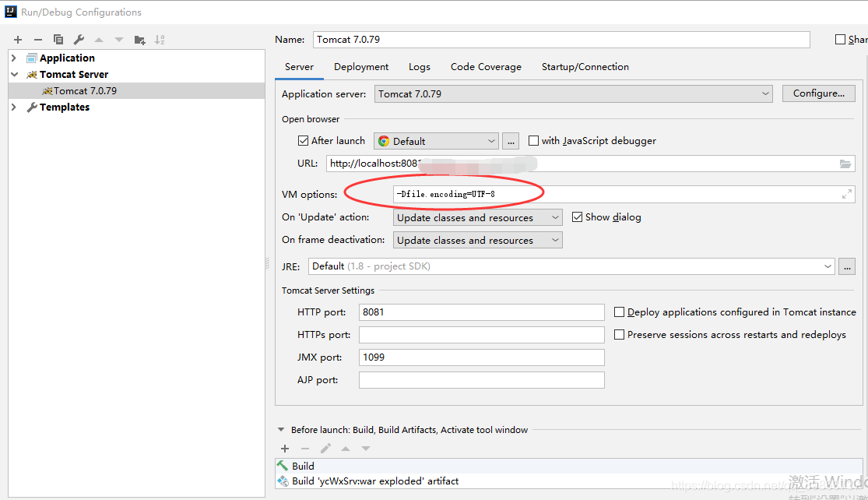Click the JMX port field

482,357
